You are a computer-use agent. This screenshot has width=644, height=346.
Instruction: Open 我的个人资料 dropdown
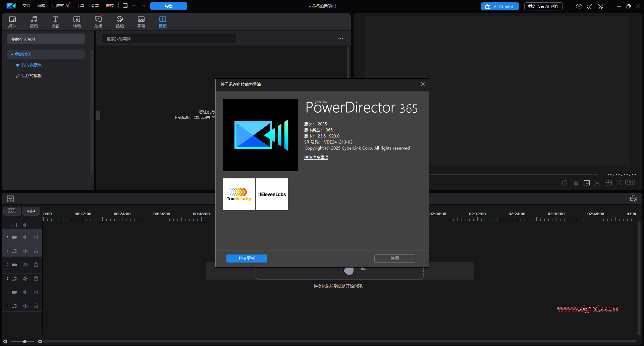tap(46, 39)
